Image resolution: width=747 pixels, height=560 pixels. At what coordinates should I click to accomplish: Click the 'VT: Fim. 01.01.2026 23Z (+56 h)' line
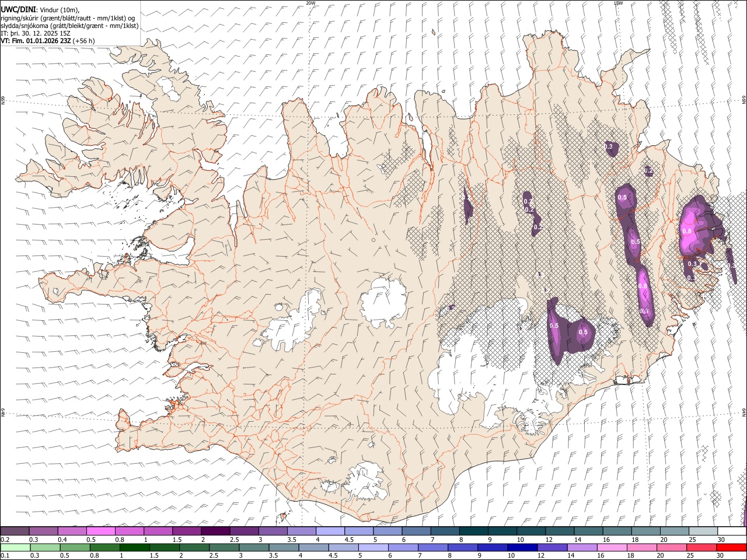click(48, 41)
